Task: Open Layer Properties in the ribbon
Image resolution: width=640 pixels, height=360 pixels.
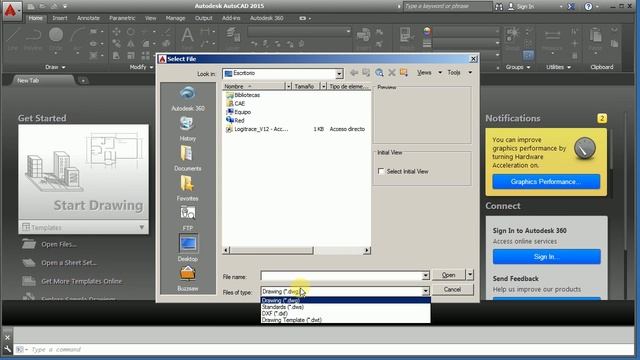Action: pos(233,37)
